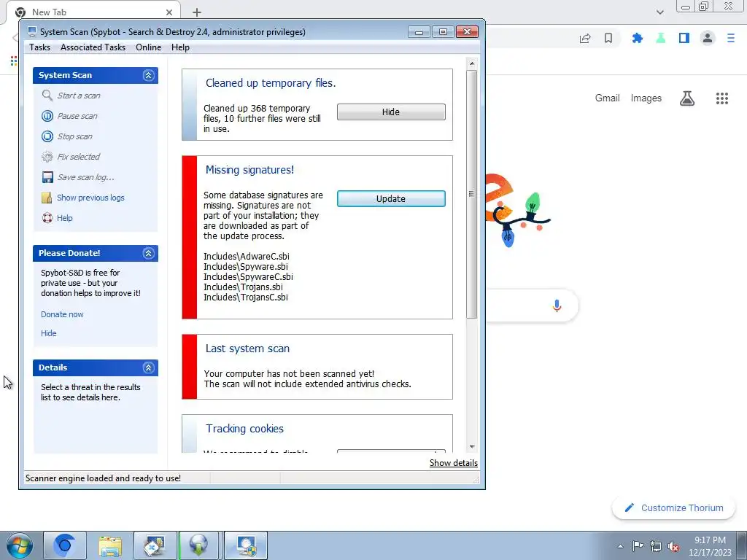Screen dimensions: 747x560
Task: Click the Show details link
Action: [454, 463]
